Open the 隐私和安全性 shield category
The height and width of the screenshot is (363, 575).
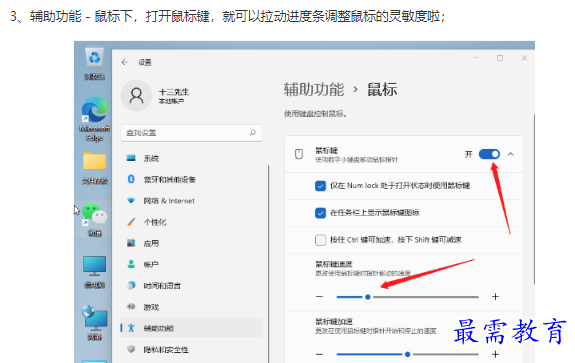pyautogui.click(x=191, y=349)
